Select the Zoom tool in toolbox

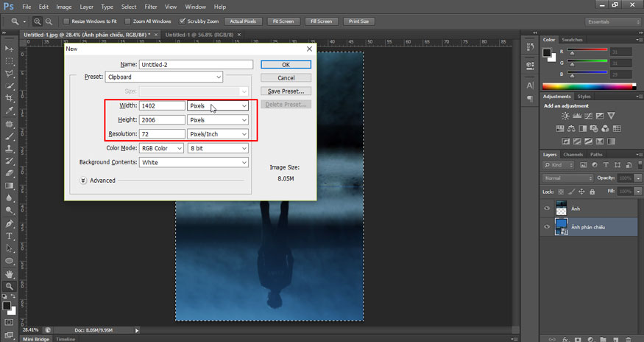point(9,287)
